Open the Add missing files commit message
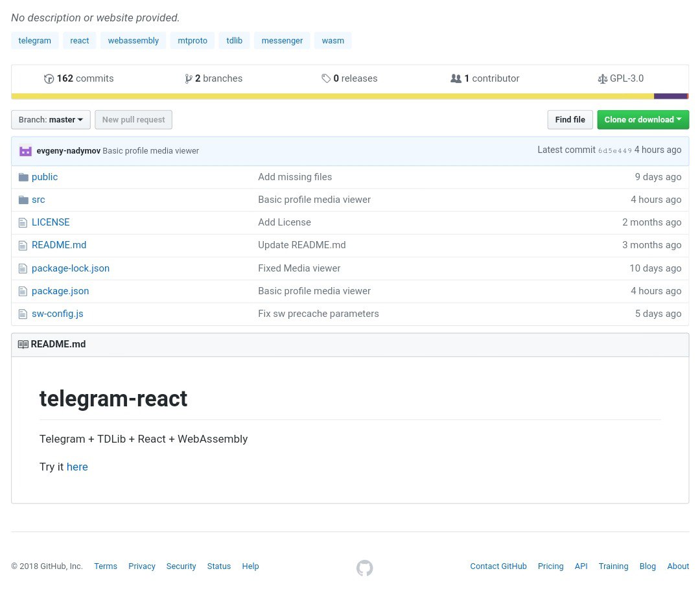This screenshot has height=593, width=700. point(295,177)
